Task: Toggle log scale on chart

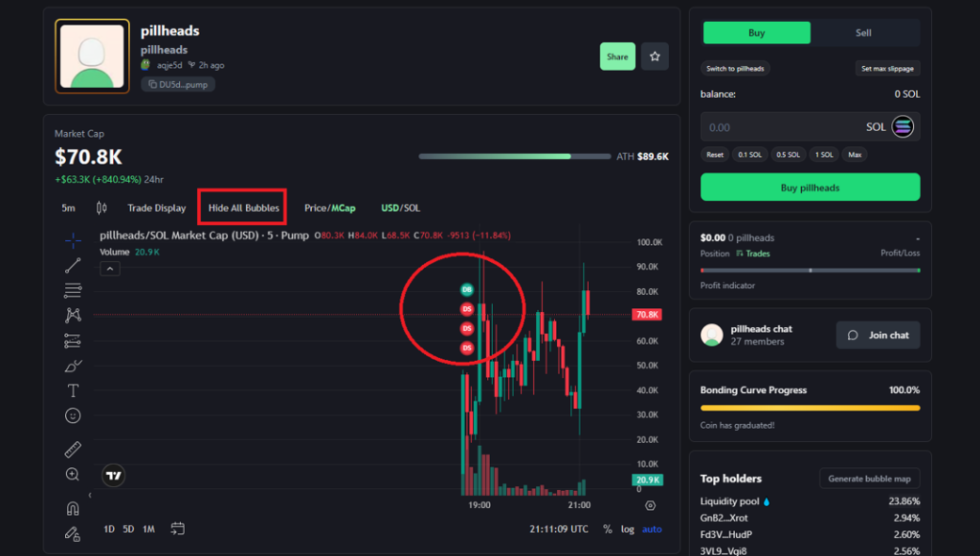Action: [x=628, y=529]
